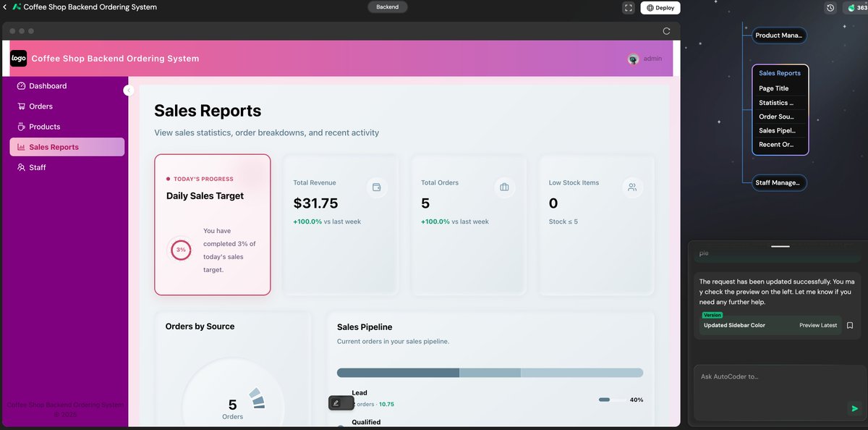Image resolution: width=868 pixels, height=430 pixels.
Task: Click the 40% label in the Lead row
Action: pos(637,400)
